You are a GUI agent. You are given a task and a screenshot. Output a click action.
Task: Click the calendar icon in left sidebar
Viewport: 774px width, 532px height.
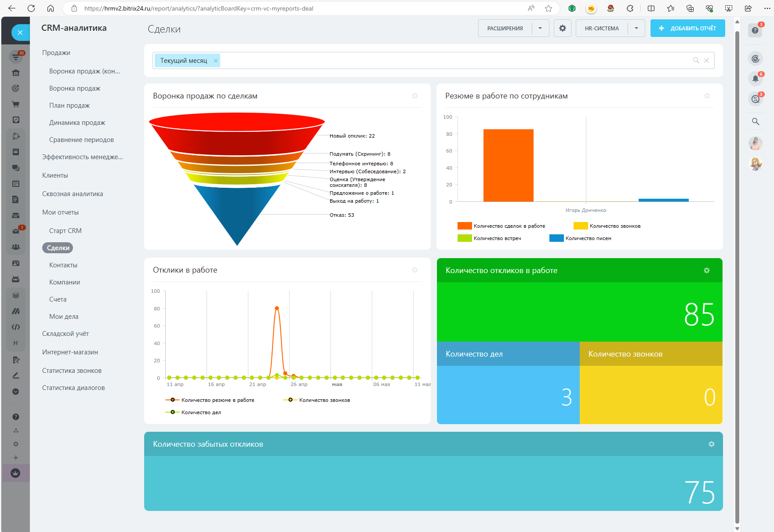[x=16, y=183]
